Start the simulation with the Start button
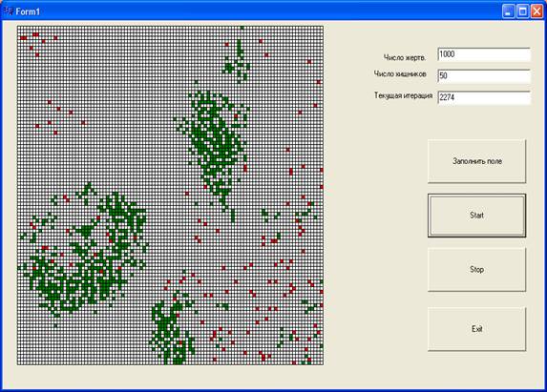The height and width of the screenshot is (392, 547). [477, 216]
